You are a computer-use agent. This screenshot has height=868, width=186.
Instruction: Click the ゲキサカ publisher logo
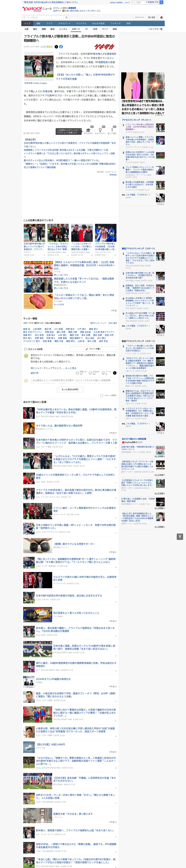coord(104,47)
